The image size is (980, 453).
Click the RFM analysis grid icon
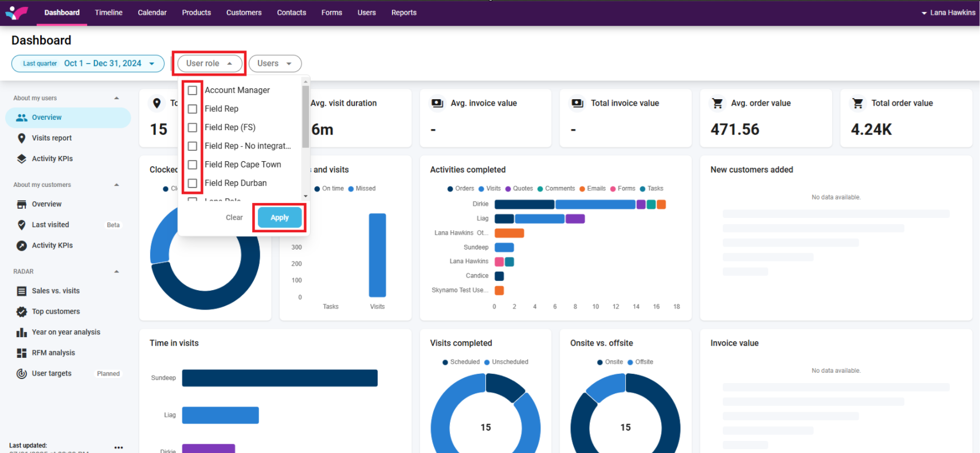pos(22,353)
